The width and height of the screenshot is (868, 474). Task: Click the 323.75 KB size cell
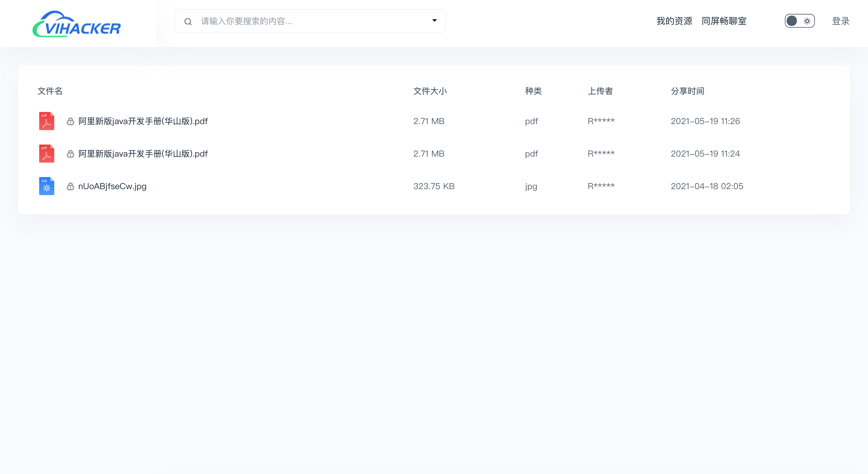pos(434,186)
